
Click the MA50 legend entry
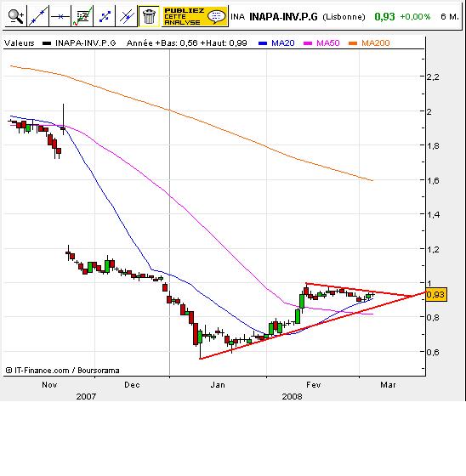click(x=321, y=43)
